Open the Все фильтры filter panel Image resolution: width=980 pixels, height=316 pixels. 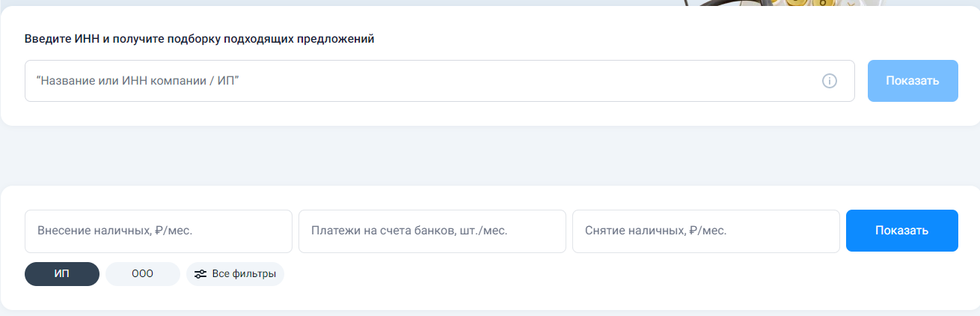point(235,274)
